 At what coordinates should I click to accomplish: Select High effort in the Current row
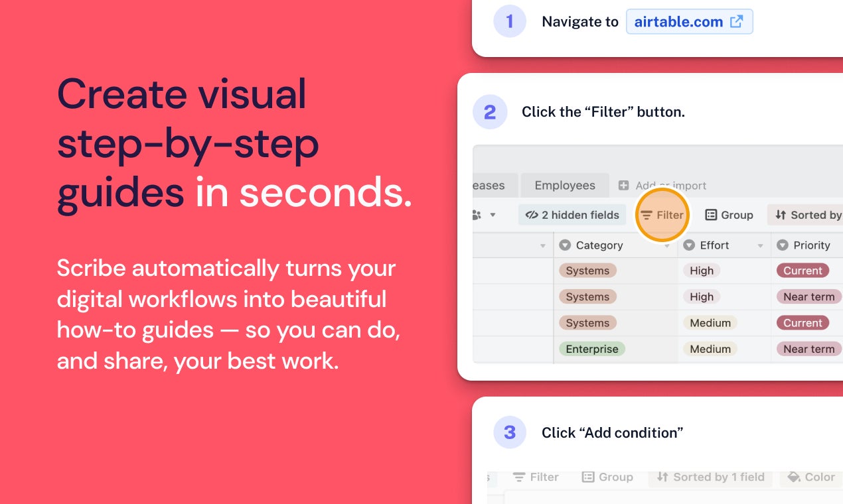tap(702, 271)
